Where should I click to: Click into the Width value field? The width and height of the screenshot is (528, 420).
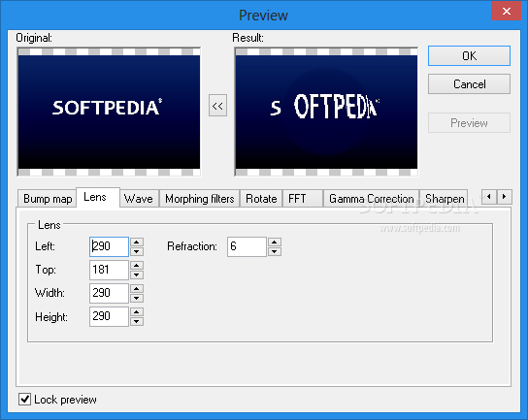click(x=109, y=293)
